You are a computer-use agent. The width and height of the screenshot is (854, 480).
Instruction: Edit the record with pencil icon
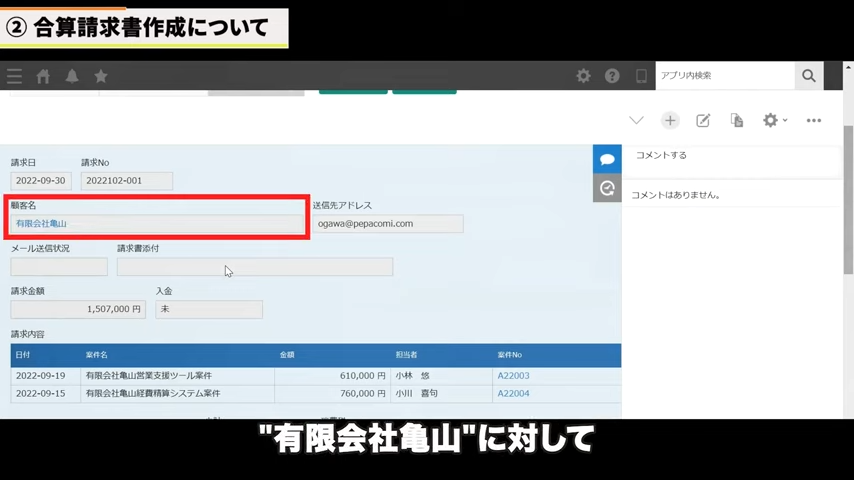point(703,120)
